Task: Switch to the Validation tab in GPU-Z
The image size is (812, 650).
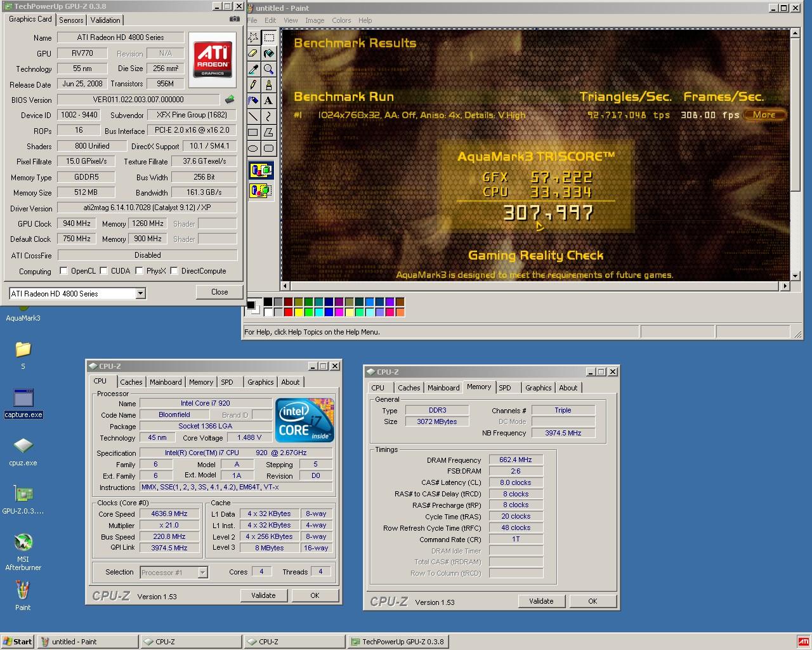Action: click(x=105, y=20)
